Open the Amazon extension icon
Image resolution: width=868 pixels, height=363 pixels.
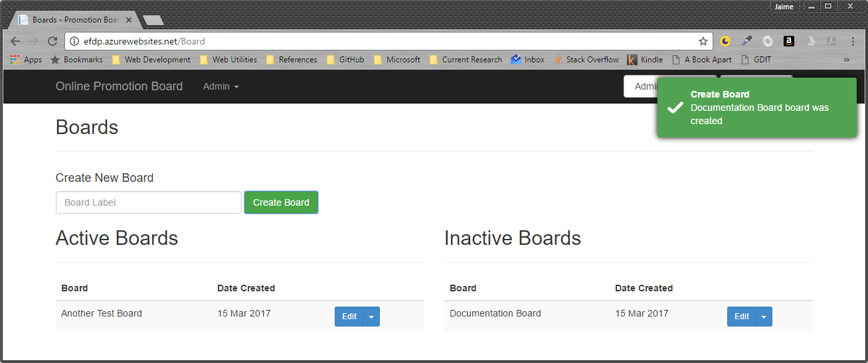(789, 41)
